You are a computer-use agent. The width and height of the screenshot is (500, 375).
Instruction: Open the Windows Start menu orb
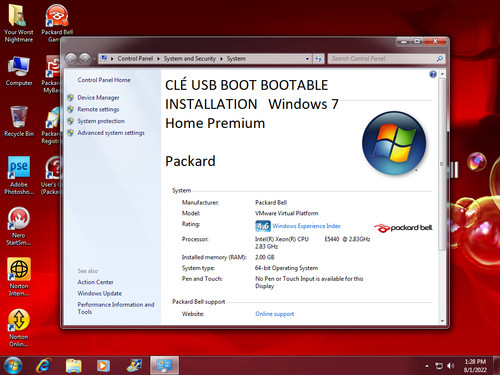(x=13, y=365)
